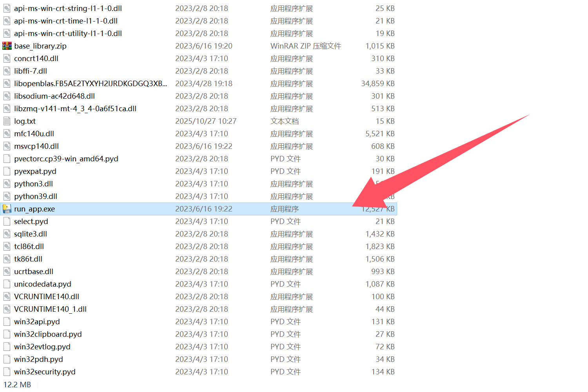Select the libopenblas DLL file entry
This screenshot has height=392, width=588.
90,83
